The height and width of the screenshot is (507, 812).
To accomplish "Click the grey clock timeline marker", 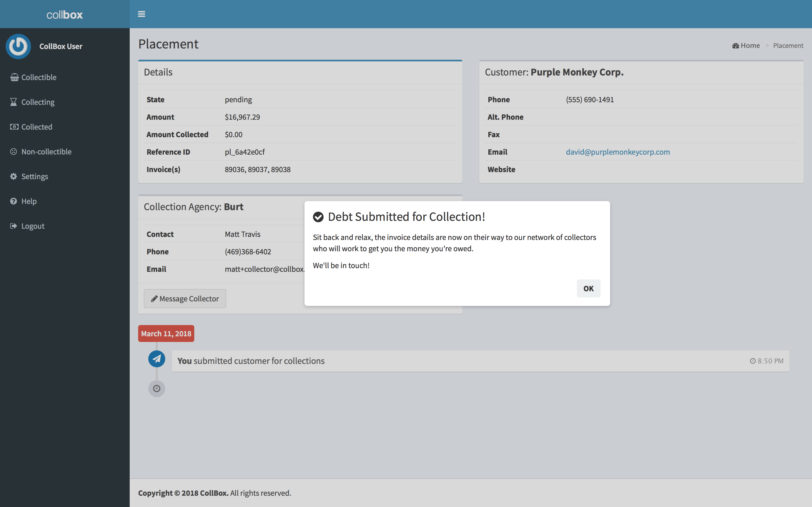I will point(157,389).
